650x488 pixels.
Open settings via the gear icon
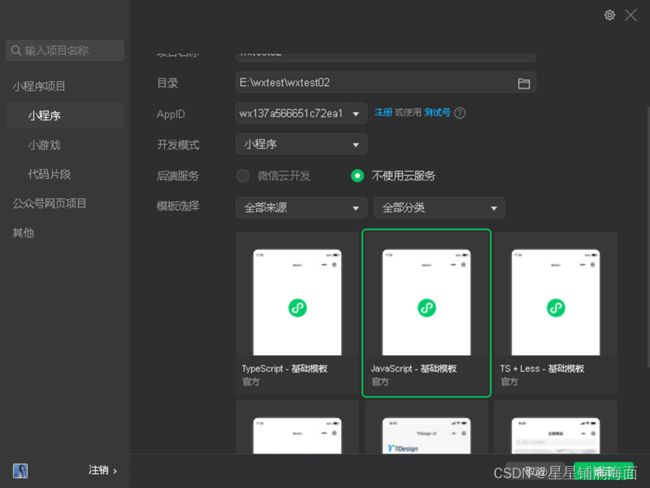pyautogui.click(x=609, y=15)
